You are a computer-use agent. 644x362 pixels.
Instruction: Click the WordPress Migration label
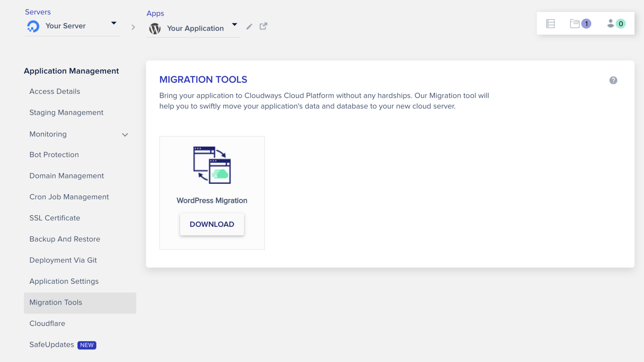tap(212, 201)
